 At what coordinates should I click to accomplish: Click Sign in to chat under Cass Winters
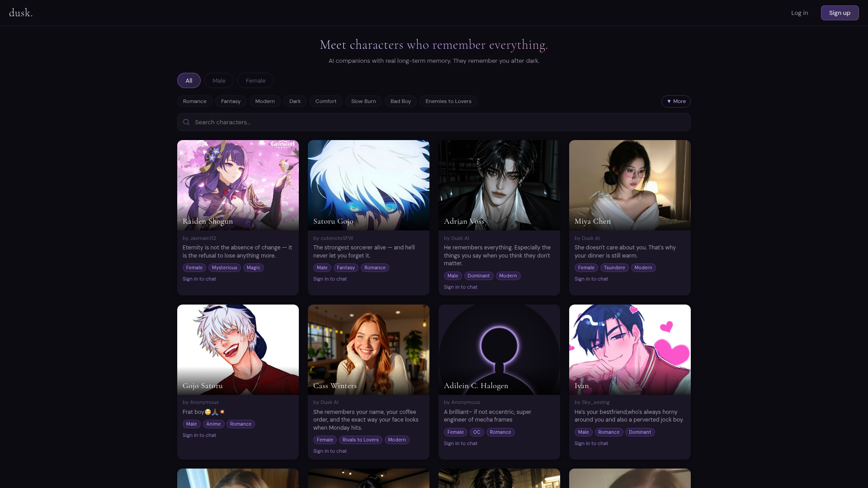pyautogui.click(x=330, y=451)
